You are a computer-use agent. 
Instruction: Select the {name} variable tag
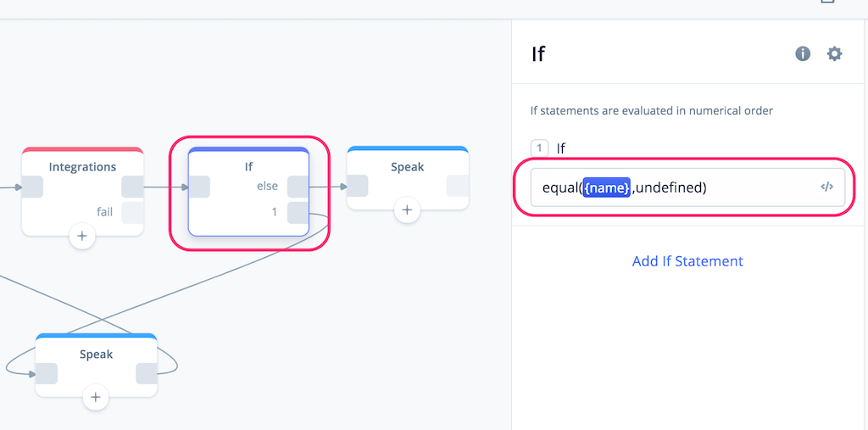607,187
